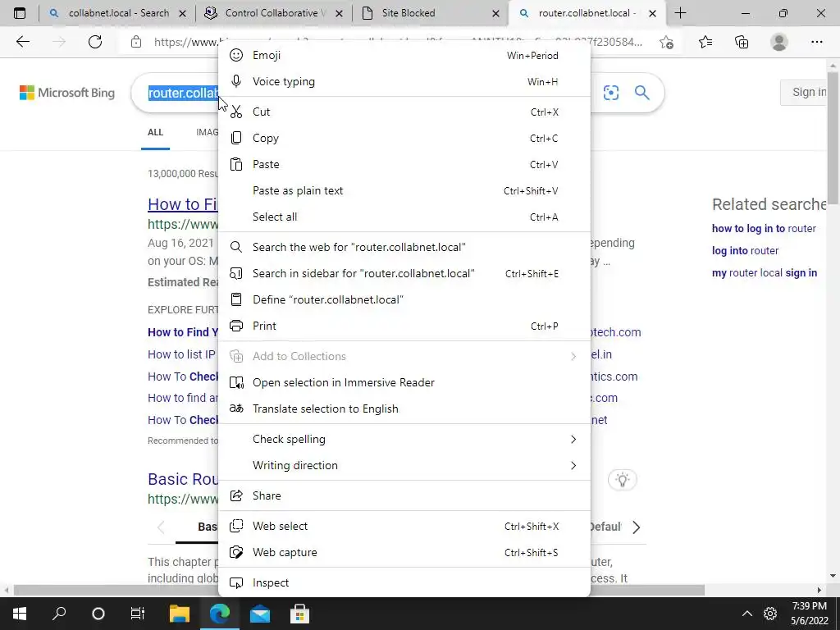This screenshot has height=630, width=840.
Task: Choose Share in context menu
Action: 404,495
